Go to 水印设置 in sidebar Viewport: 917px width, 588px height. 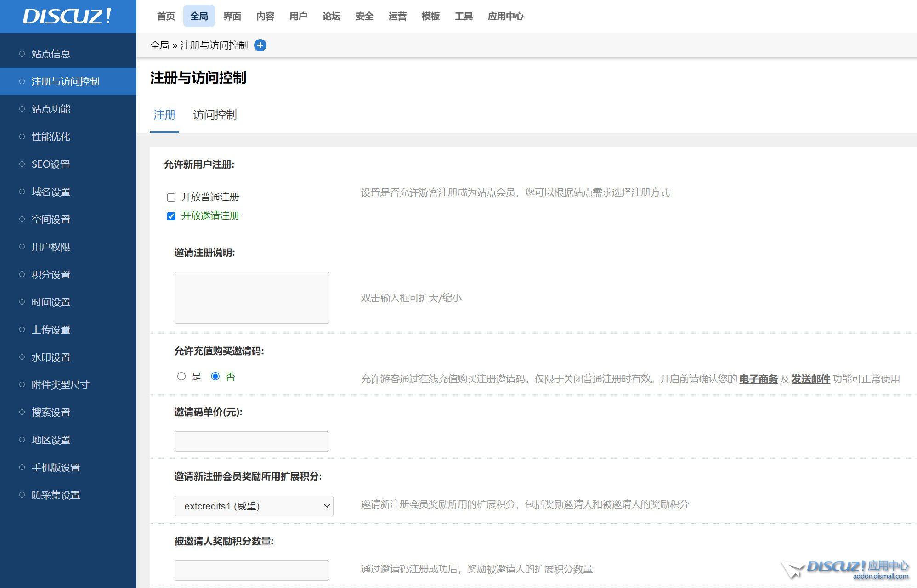[x=68, y=357]
